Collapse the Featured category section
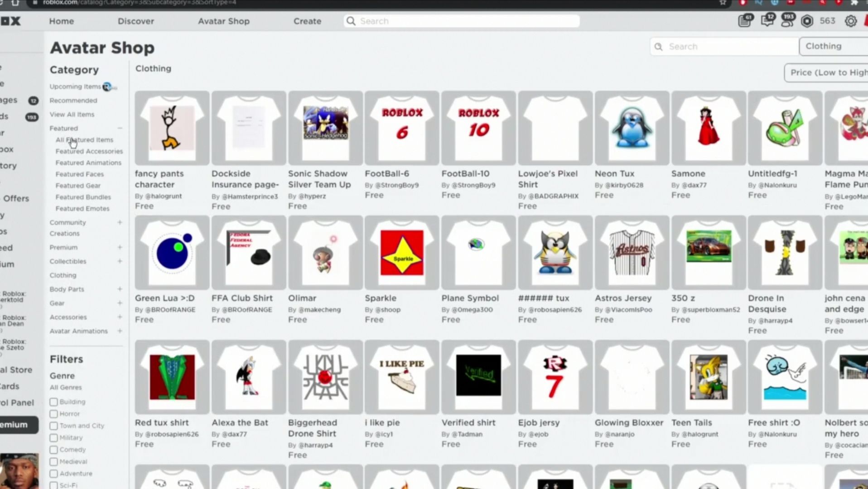 (120, 128)
